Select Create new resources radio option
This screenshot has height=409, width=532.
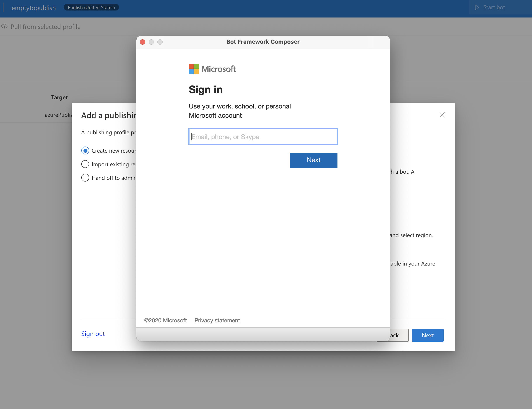[85, 151]
